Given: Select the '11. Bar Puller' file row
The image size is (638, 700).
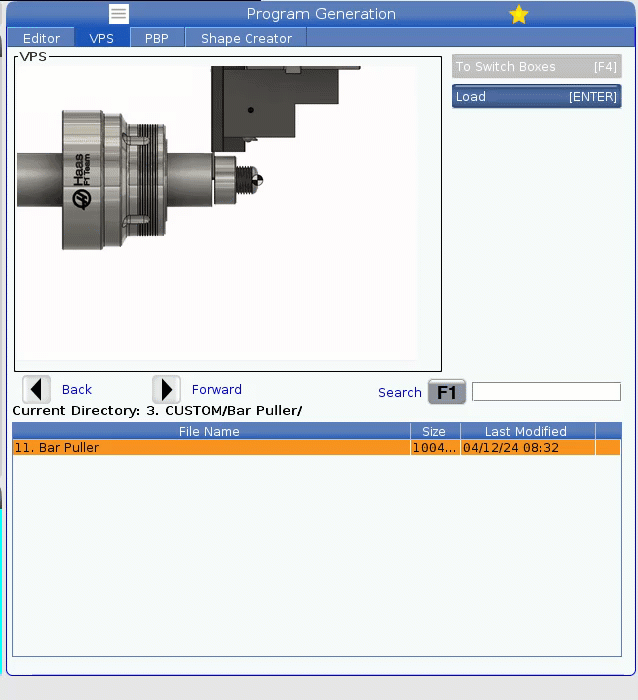Looking at the screenshot, I should pos(317,448).
